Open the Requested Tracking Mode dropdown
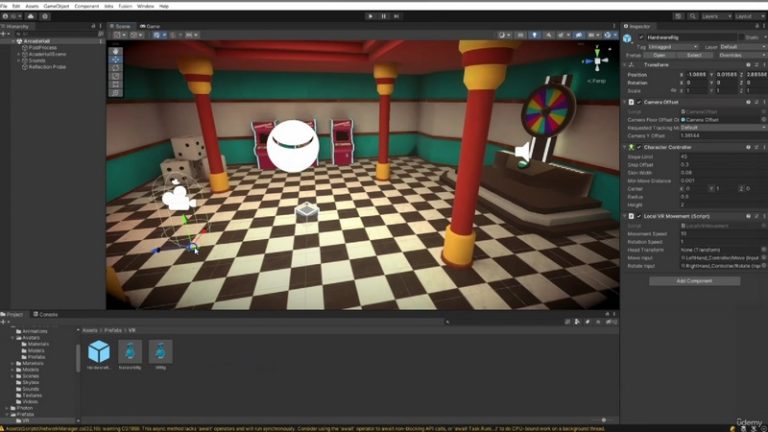 [723, 127]
